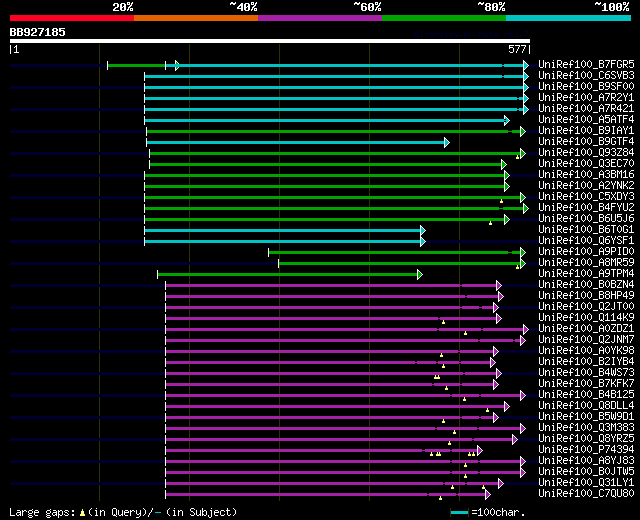Viewport: 640px width, 520px height.
Task: Open the UniRef100_B4B125 label
Action: 586,395
